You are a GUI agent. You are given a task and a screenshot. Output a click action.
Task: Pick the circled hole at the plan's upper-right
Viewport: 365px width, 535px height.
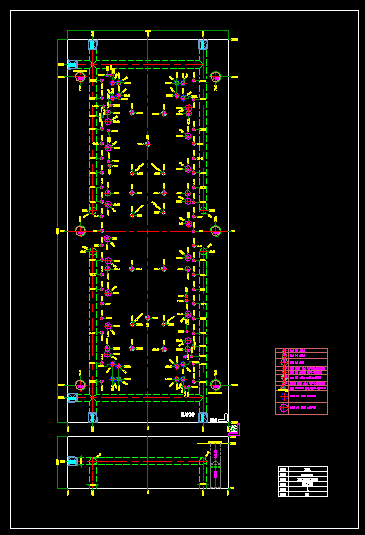[x=216, y=77]
